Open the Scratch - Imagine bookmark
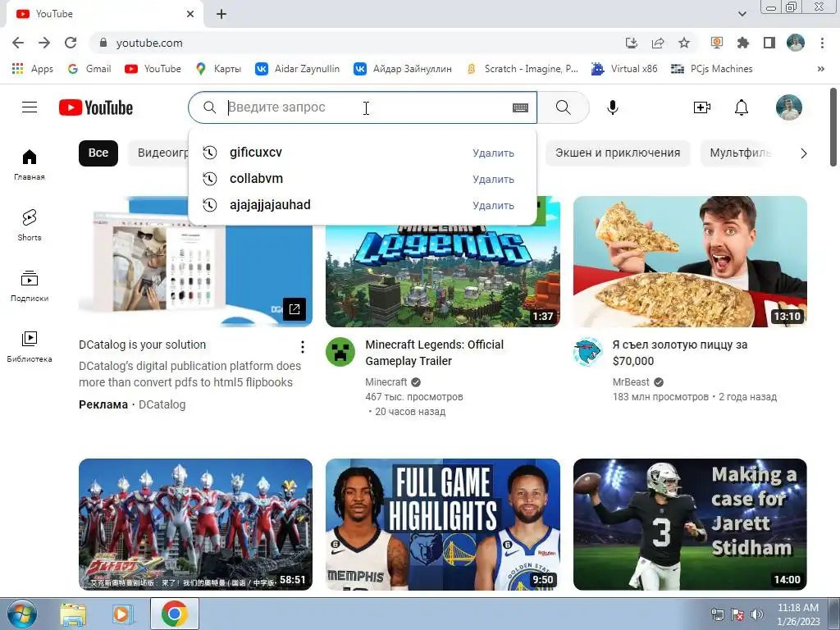840x630 pixels. pos(523,69)
